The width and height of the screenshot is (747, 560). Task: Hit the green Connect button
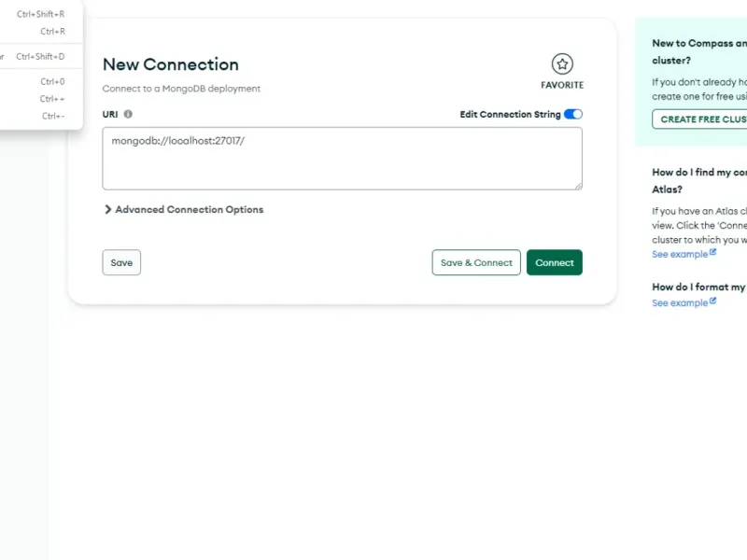(555, 263)
